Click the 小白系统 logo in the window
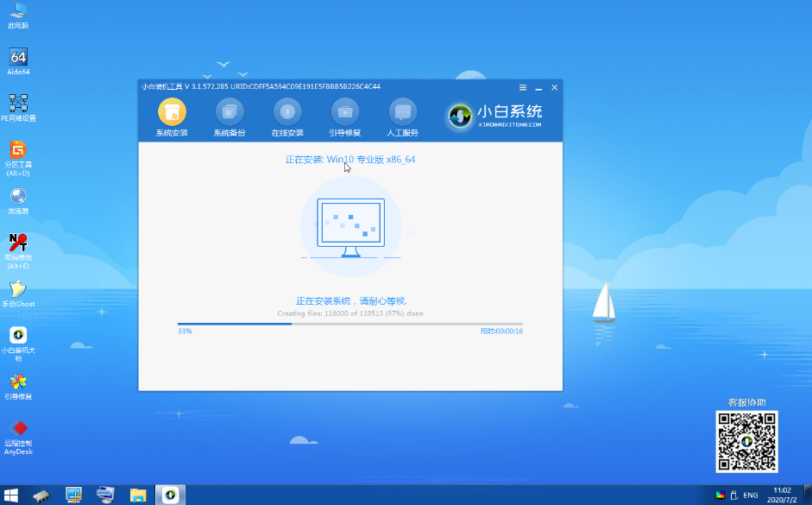 [460, 116]
